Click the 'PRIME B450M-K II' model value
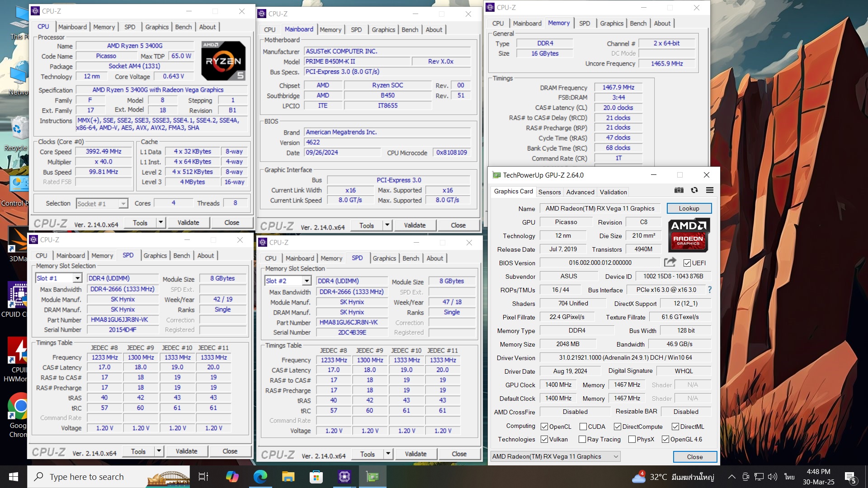 (x=357, y=61)
